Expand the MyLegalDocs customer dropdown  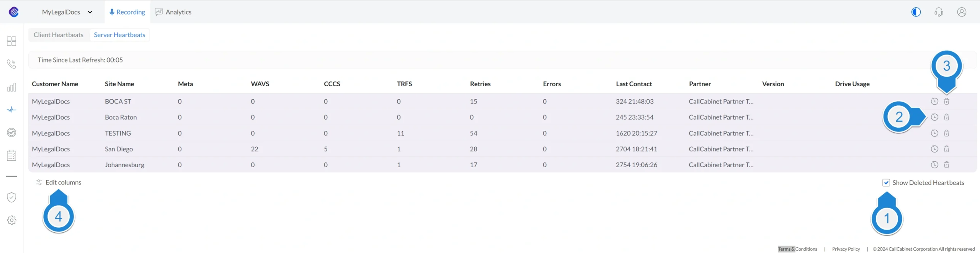click(x=67, y=12)
